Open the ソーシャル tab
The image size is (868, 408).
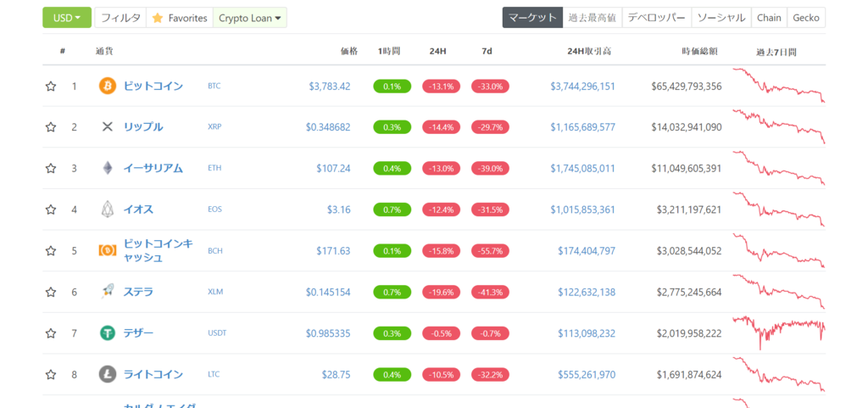721,18
